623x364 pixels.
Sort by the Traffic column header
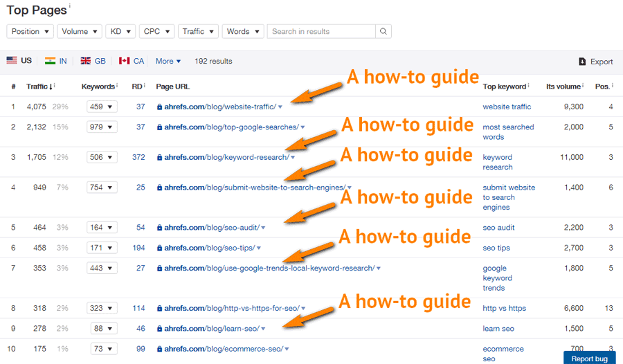pyautogui.click(x=38, y=87)
